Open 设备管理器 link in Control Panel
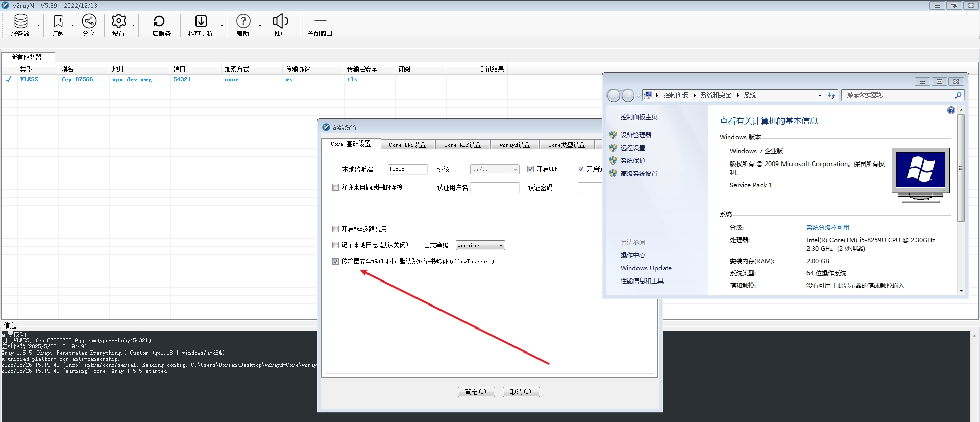The width and height of the screenshot is (980, 422). coord(636,135)
